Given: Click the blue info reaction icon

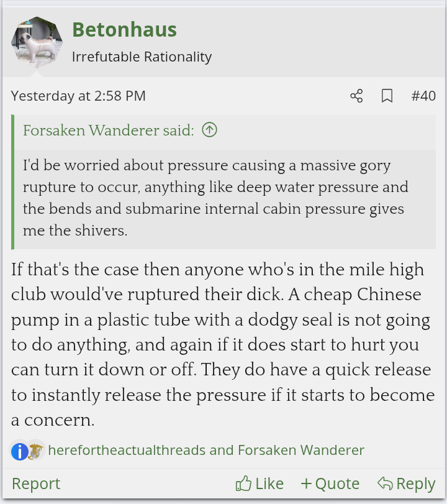Looking at the screenshot, I should 19,451.
